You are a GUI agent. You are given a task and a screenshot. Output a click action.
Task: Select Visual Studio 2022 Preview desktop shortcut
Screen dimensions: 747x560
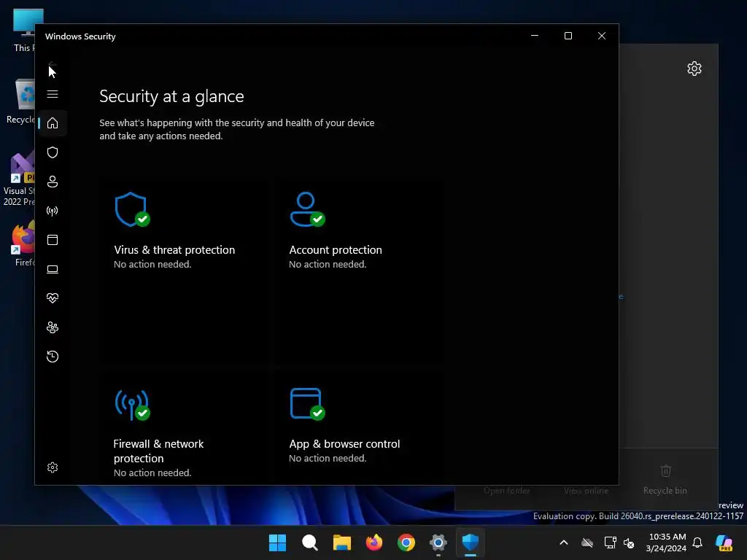[x=19, y=179]
